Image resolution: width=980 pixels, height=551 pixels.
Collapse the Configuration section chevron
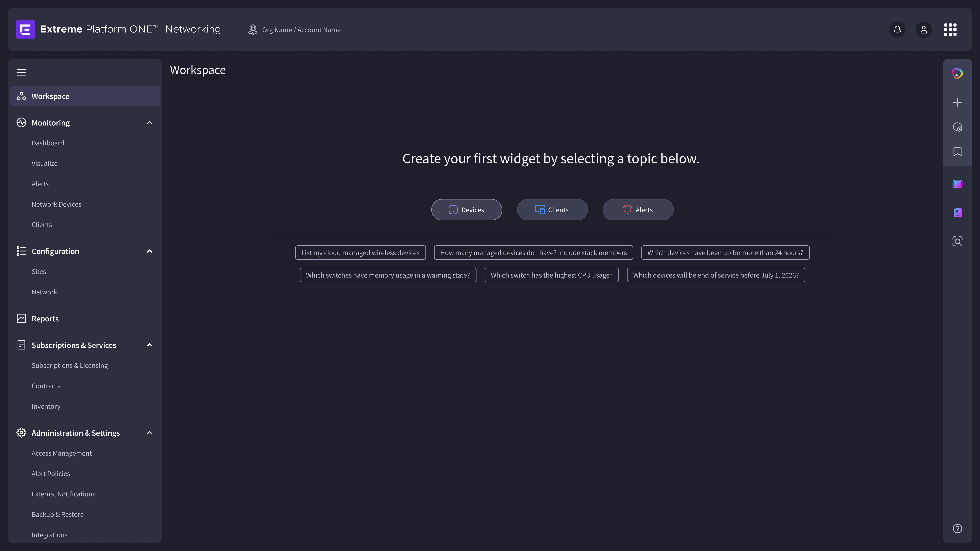pyautogui.click(x=150, y=251)
